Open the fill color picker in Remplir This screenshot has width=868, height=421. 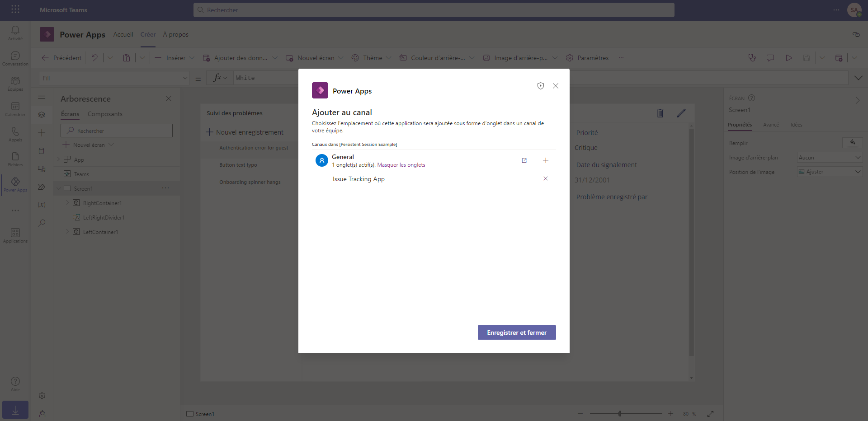pyautogui.click(x=853, y=143)
